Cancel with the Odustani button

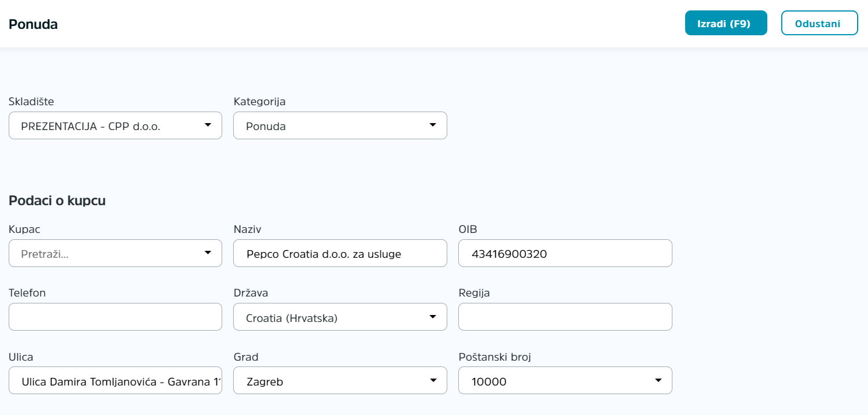click(819, 23)
